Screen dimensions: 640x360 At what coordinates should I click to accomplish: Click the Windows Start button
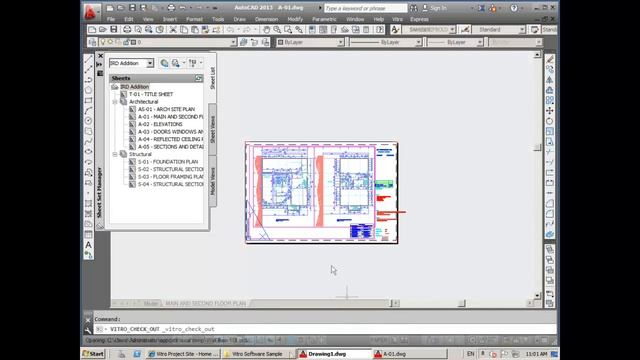coord(93,354)
